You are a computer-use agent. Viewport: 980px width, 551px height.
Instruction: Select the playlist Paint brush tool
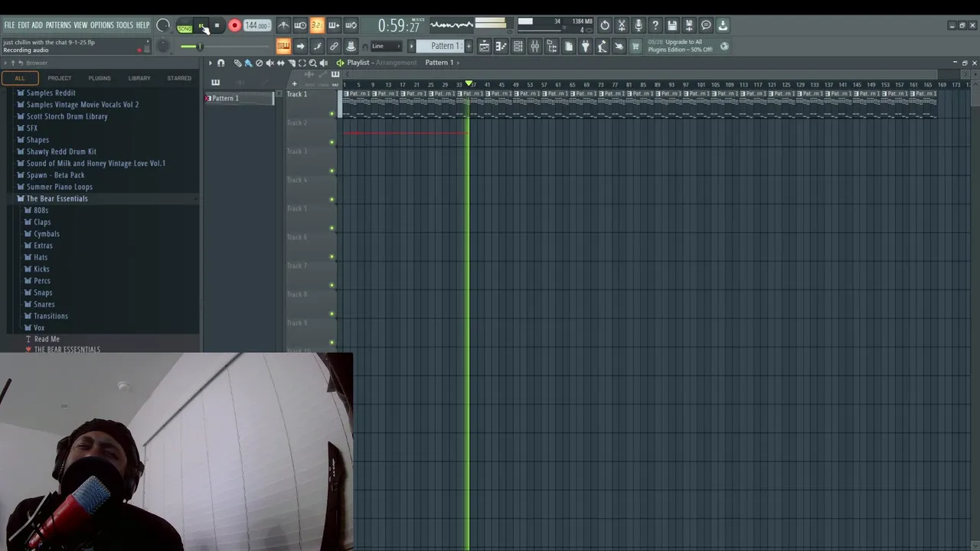(248, 63)
